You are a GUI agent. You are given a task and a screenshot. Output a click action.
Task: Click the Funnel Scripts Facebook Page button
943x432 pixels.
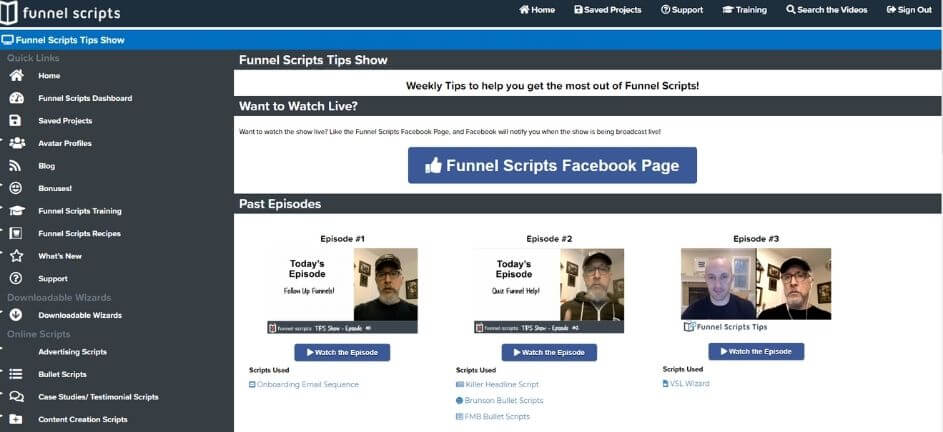coord(552,165)
